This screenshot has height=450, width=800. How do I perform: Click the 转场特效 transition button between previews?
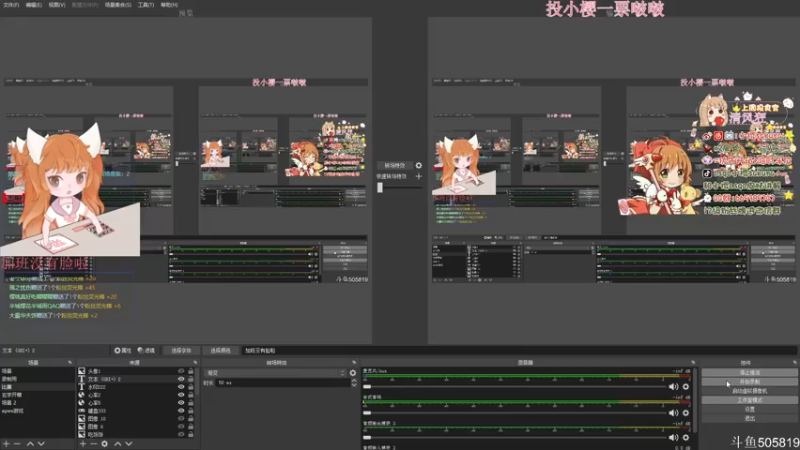(394, 165)
